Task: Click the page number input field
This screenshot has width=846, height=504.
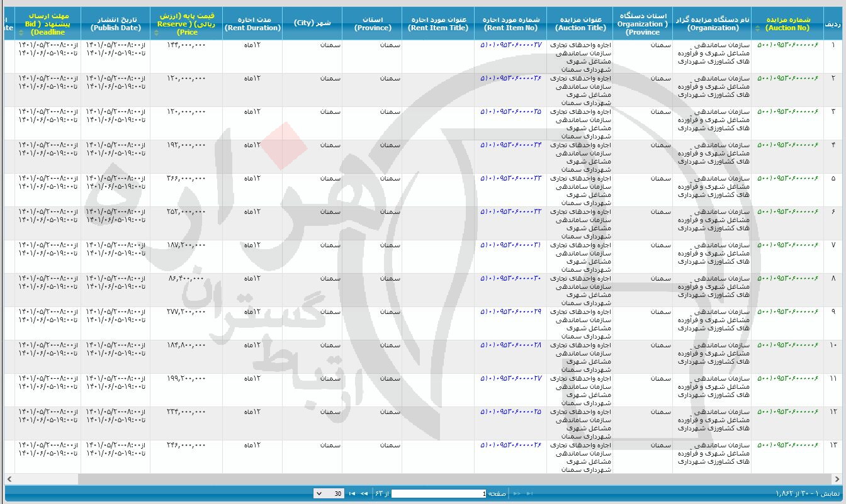Action: pyautogui.click(x=439, y=493)
